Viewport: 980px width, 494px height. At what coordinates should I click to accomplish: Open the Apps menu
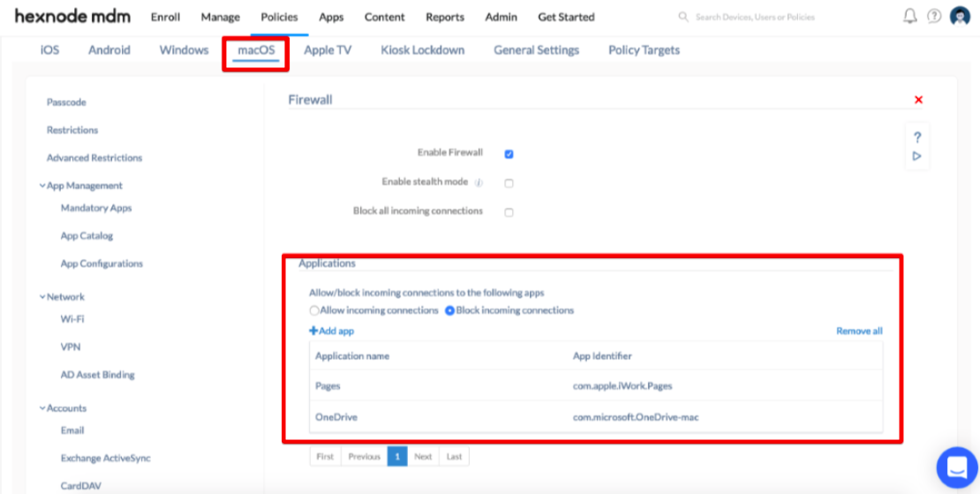click(x=331, y=17)
